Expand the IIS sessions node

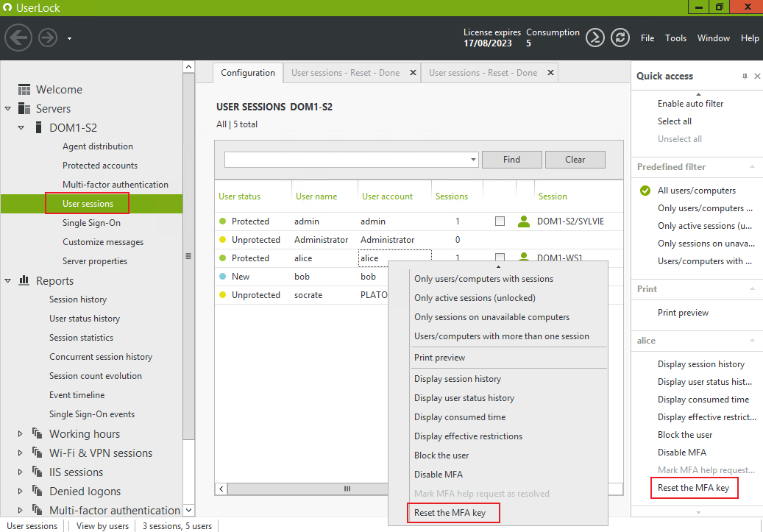coord(20,472)
